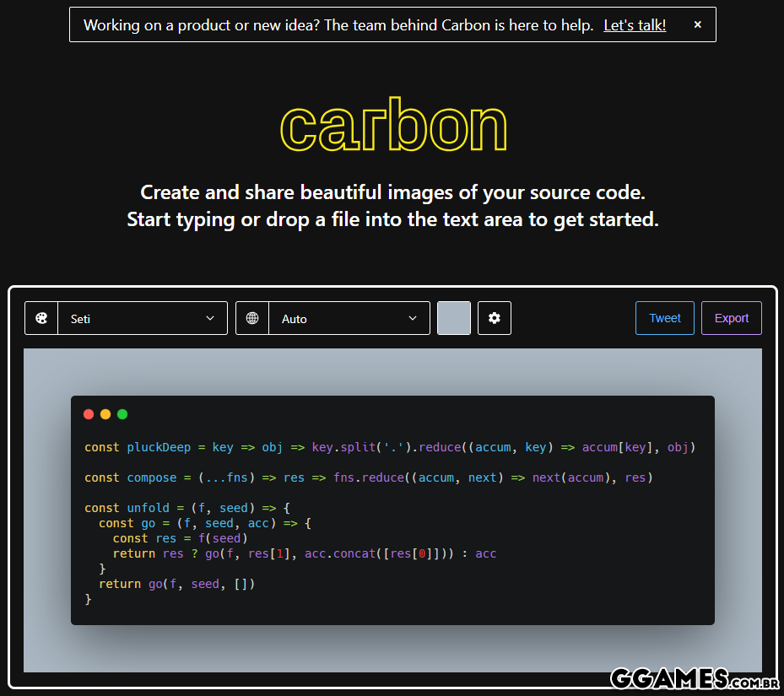
Task: Click the red window control dot
Action: [x=89, y=414]
